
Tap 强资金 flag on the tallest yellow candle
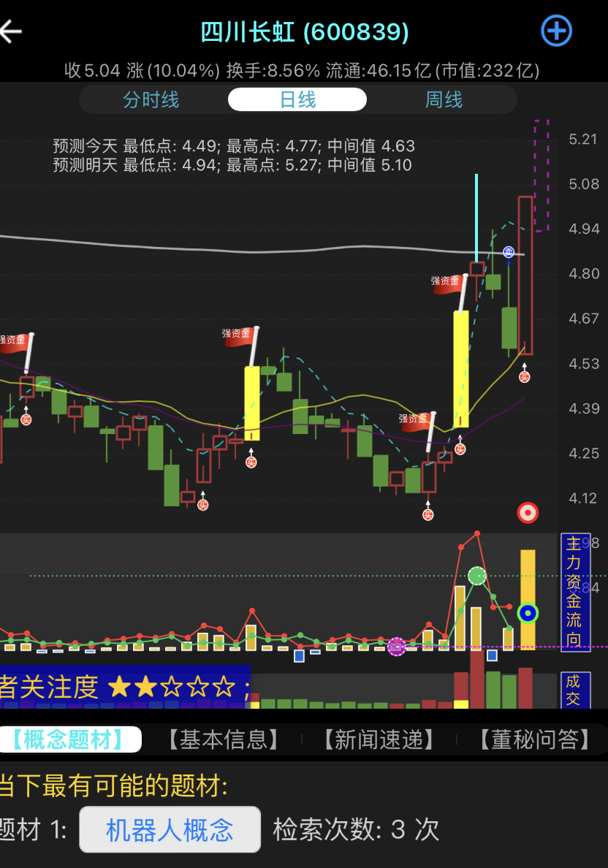tap(449, 283)
